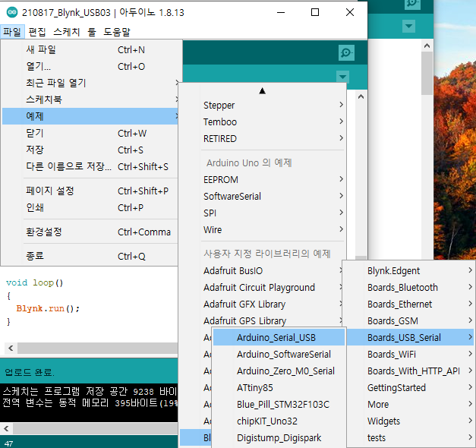This screenshot has height=448, width=476.
Task: Open the tab dropdown arrow in front window
Action: tap(342, 77)
